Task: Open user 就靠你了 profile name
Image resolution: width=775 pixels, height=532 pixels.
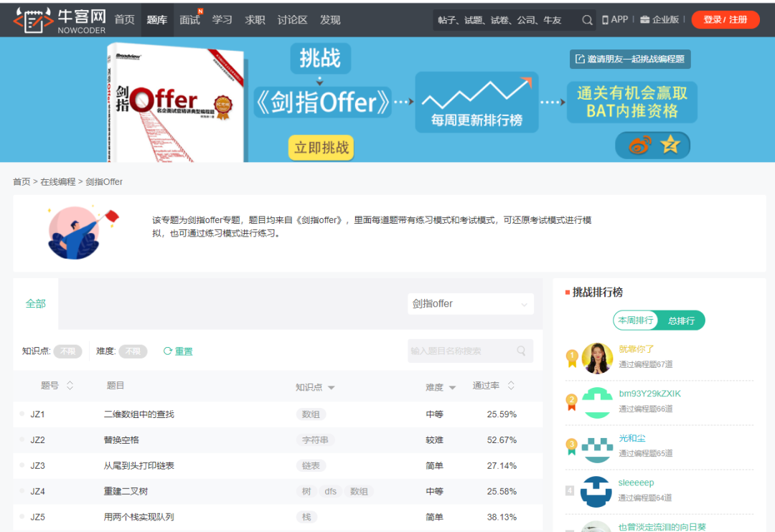Action: pos(636,348)
